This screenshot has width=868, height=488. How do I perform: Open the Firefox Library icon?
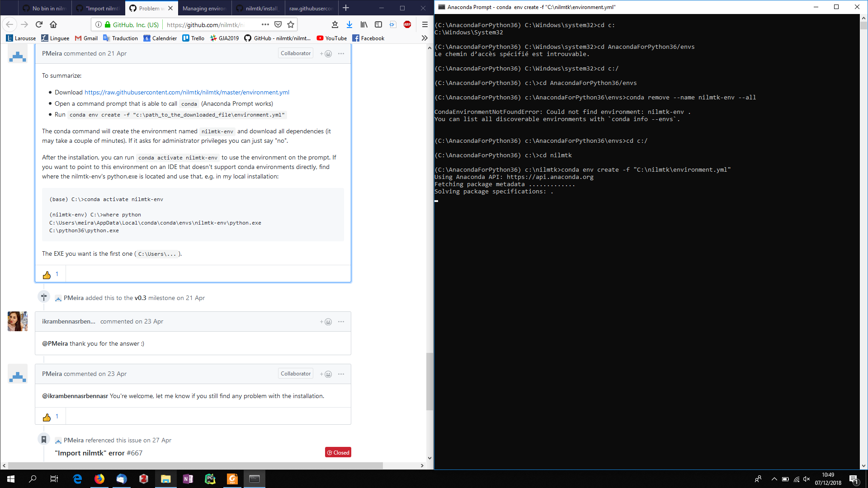(364, 24)
